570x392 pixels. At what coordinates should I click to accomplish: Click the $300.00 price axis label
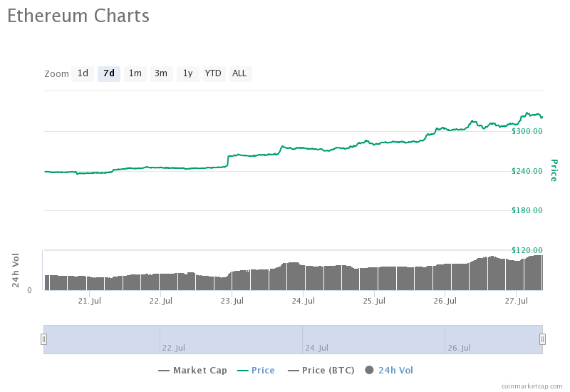pos(527,131)
